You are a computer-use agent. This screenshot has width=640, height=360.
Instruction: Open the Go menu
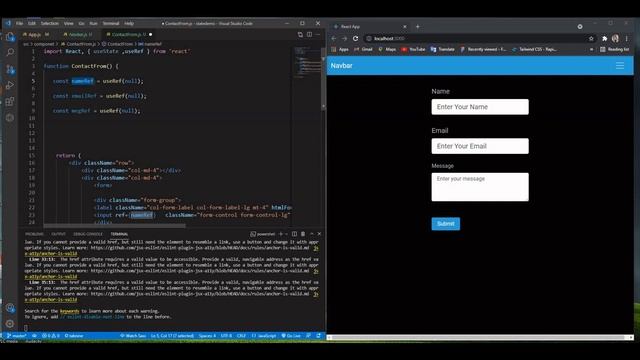click(x=81, y=23)
